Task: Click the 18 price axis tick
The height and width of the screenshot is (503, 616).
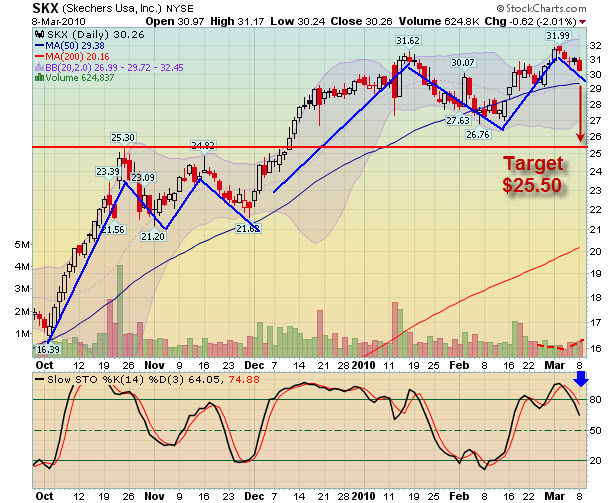Action: coord(596,297)
